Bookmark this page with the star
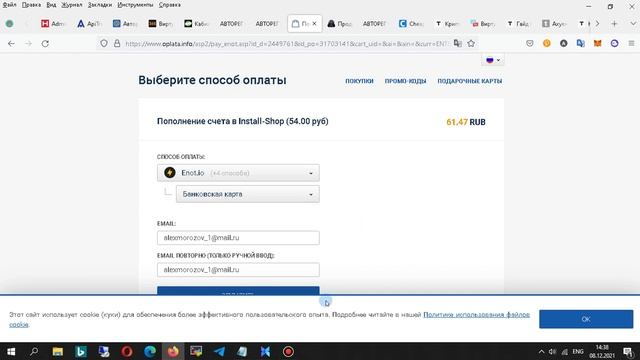The width and height of the screenshot is (640, 360). click(471, 43)
